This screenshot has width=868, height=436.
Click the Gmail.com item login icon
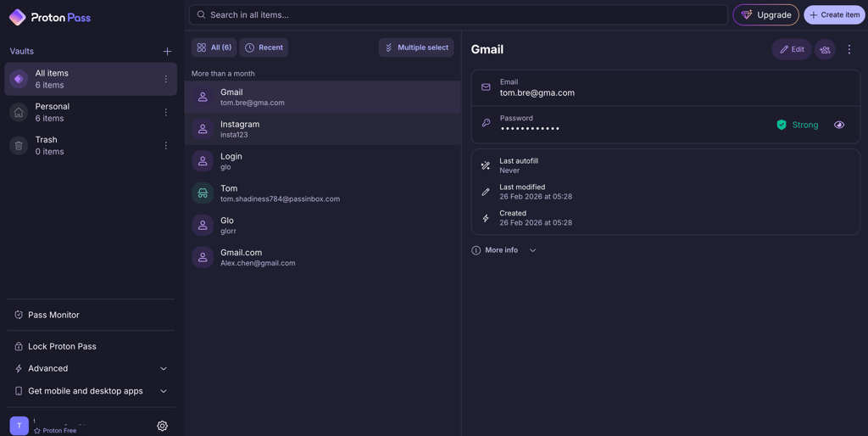point(203,258)
